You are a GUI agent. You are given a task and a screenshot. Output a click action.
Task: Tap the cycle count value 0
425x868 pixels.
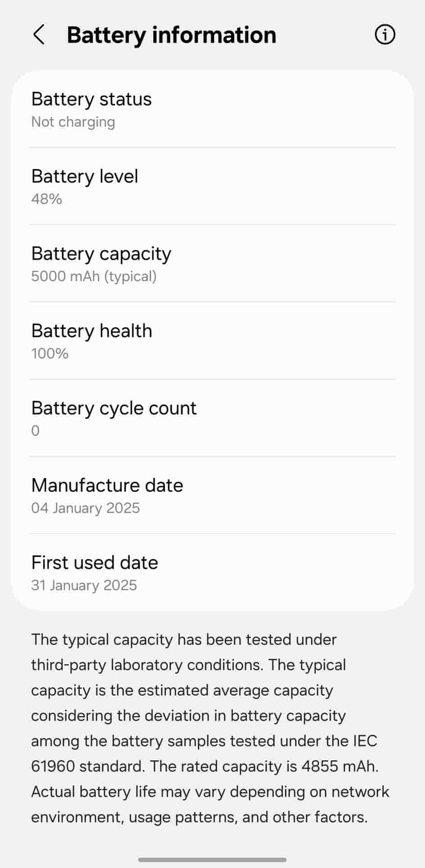(36, 431)
